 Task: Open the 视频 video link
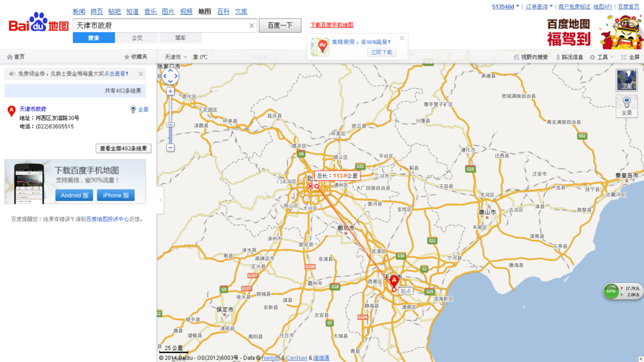point(186,12)
